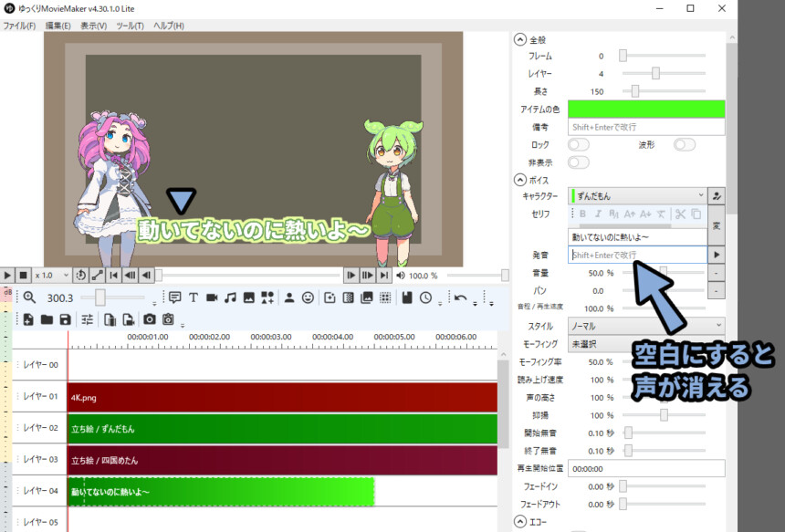The image size is (785, 532).
Task: Capture a preview snapshot with camera icon
Action: coord(149,319)
